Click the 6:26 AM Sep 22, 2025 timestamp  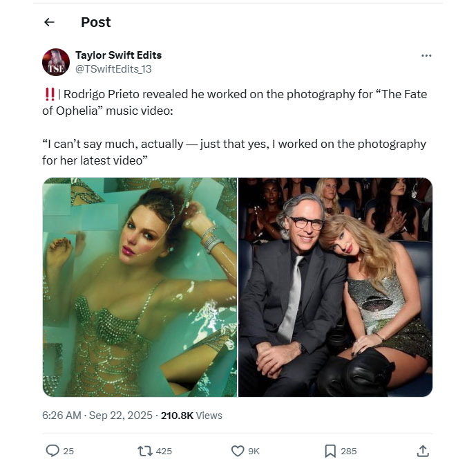click(98, 416)
